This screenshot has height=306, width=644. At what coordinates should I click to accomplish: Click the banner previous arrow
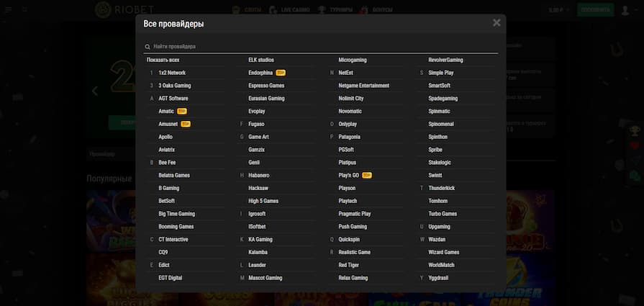[x=95, y=91]
